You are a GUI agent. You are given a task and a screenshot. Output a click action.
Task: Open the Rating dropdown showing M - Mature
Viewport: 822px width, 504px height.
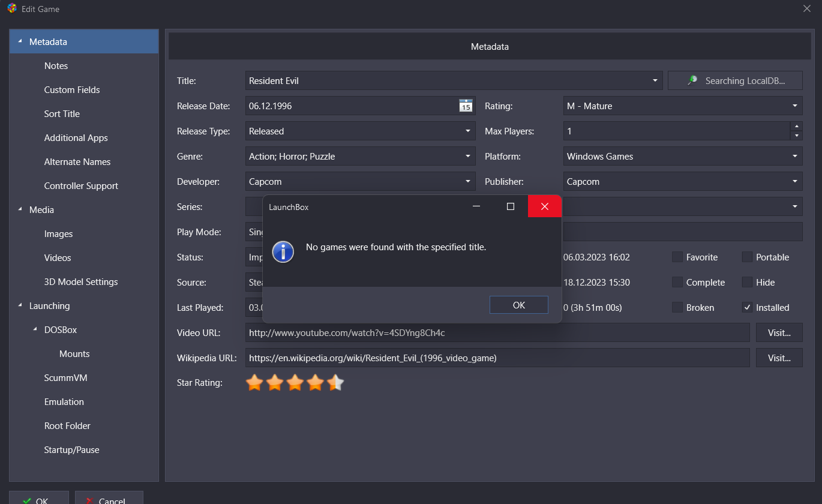(x=795, y=106)
